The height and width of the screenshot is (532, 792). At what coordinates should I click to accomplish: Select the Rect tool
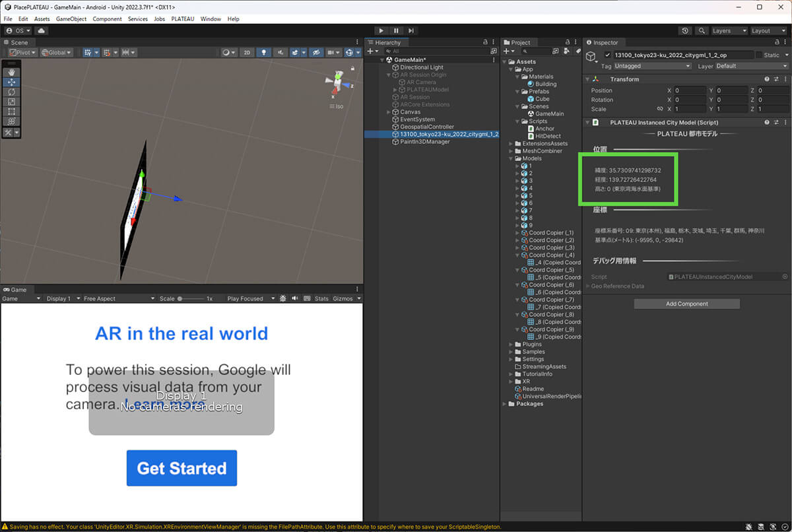point(11,112)
